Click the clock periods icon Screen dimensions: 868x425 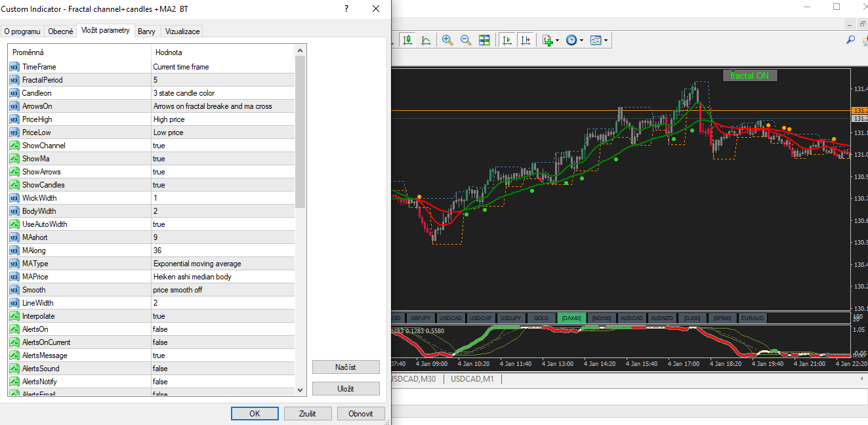coord(571,40)
